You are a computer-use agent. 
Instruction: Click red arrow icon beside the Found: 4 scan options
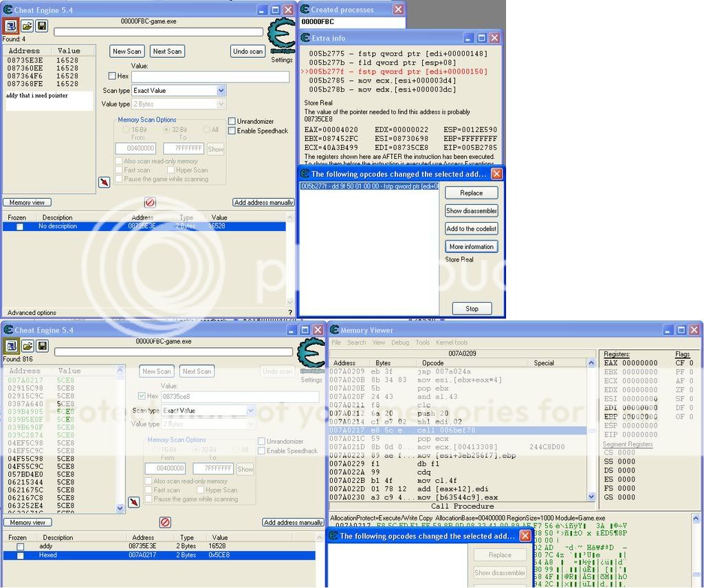click(104, 182)
